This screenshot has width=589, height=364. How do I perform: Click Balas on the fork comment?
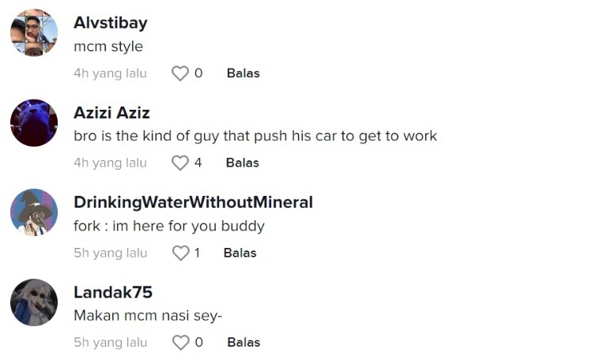(x=240, y=253)
